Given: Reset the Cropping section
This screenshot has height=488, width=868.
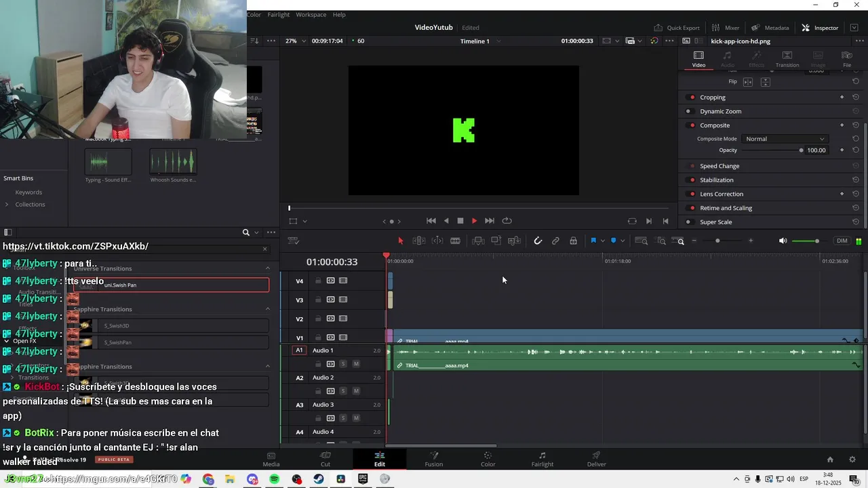Looking at the screenshot, I should click(856, 98).
